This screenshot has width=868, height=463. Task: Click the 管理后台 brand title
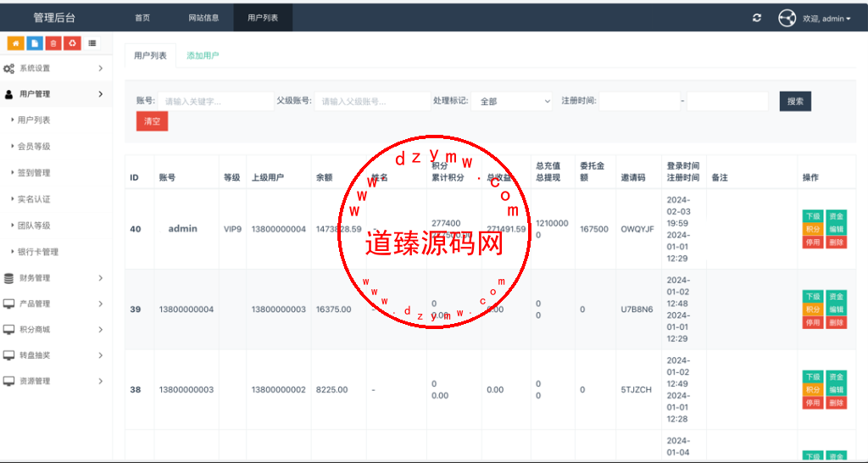pos(54,18)
